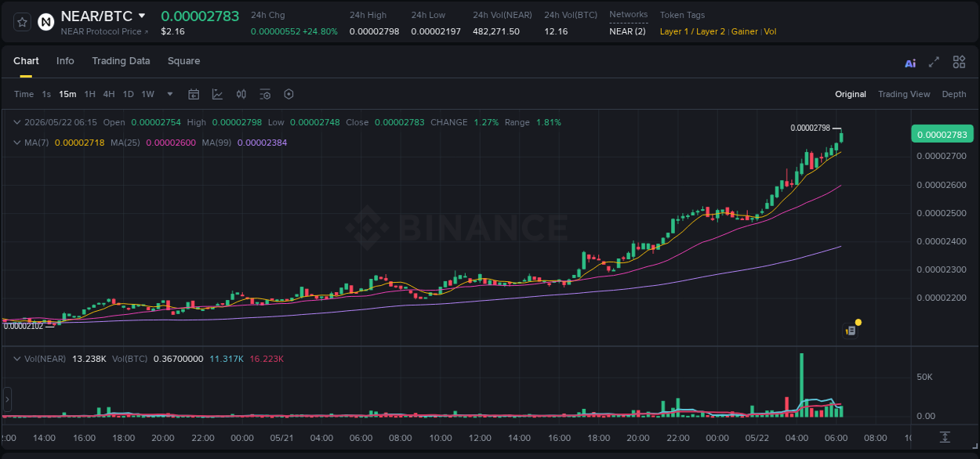Click the tallest green volume bar
980x459 pixels.
click(x=802, y=385)
